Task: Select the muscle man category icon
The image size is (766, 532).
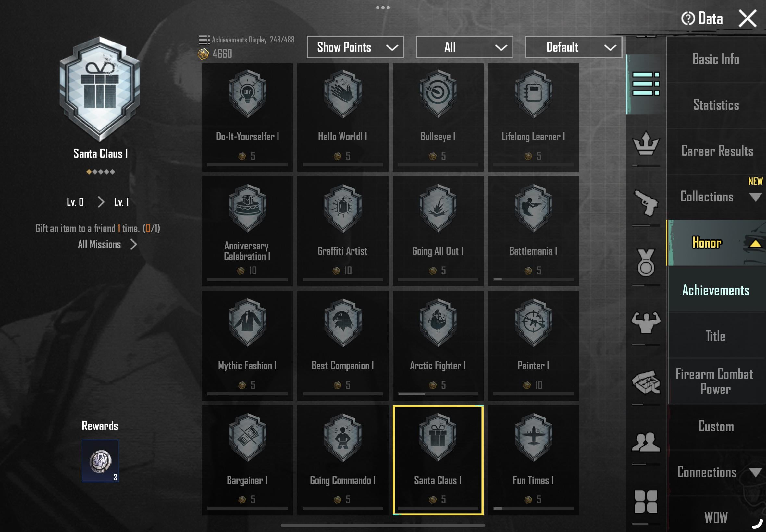Action: (646, 322)
